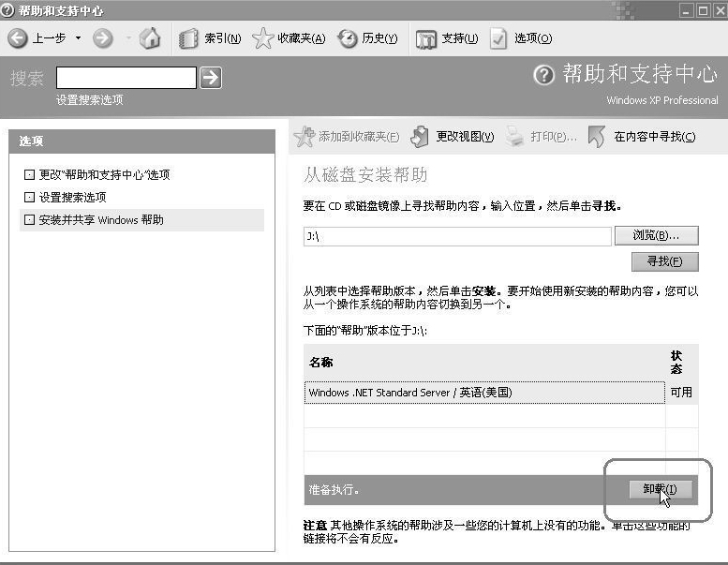This screenshot has height=565, width=728.
Task: Open Support (支持) toolbar icon
Action: [x=426, y=38]
